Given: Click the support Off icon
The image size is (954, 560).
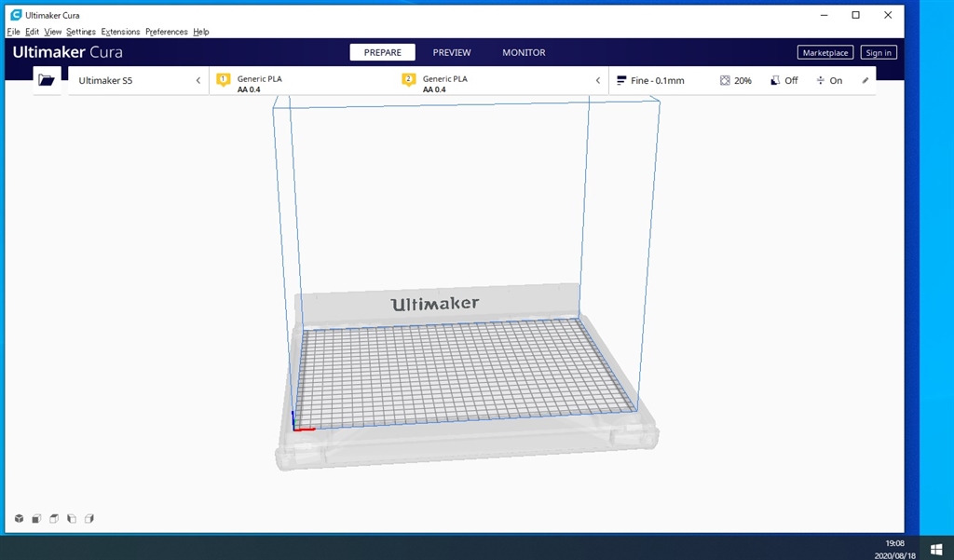Looking at the screenshot, I should point(775,80).
